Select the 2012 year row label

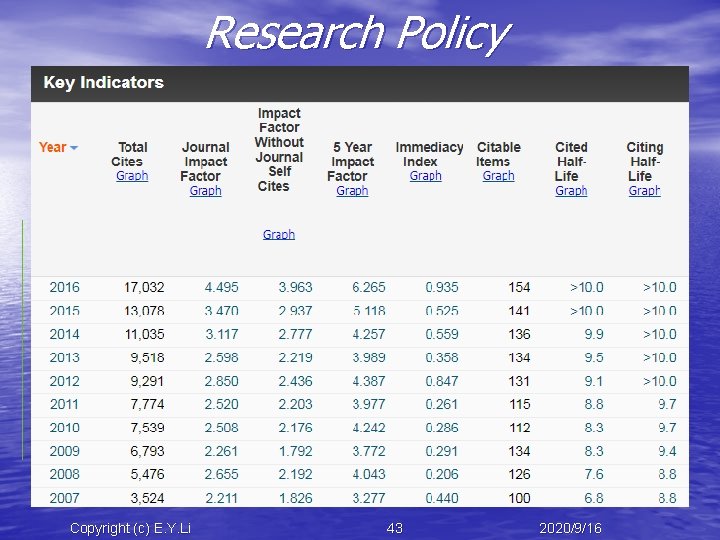[64, 381]
